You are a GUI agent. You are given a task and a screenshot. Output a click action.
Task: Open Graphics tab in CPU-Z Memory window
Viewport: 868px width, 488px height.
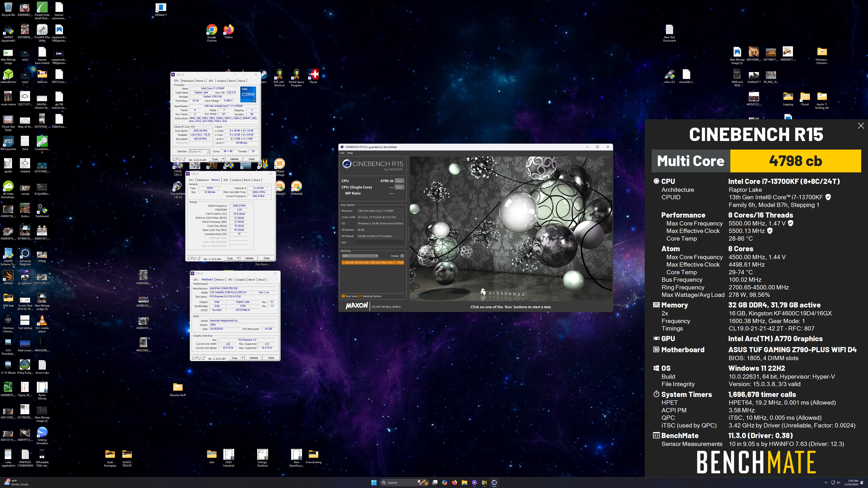click(236, 180)
